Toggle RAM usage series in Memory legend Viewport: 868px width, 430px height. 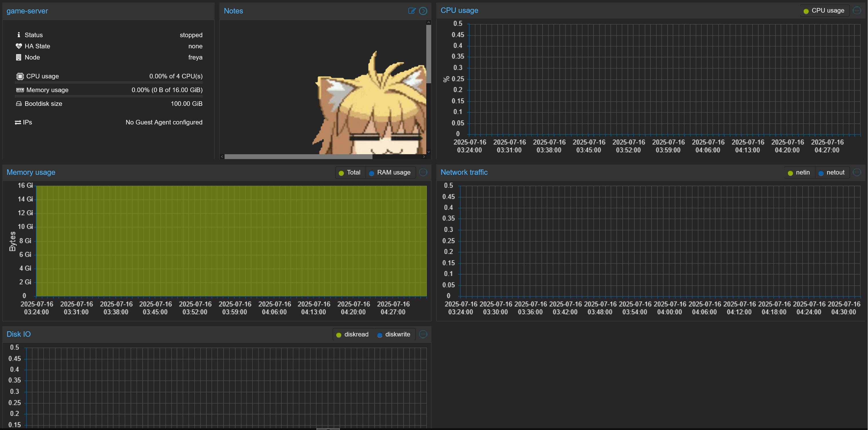click(x=390, y=173)
